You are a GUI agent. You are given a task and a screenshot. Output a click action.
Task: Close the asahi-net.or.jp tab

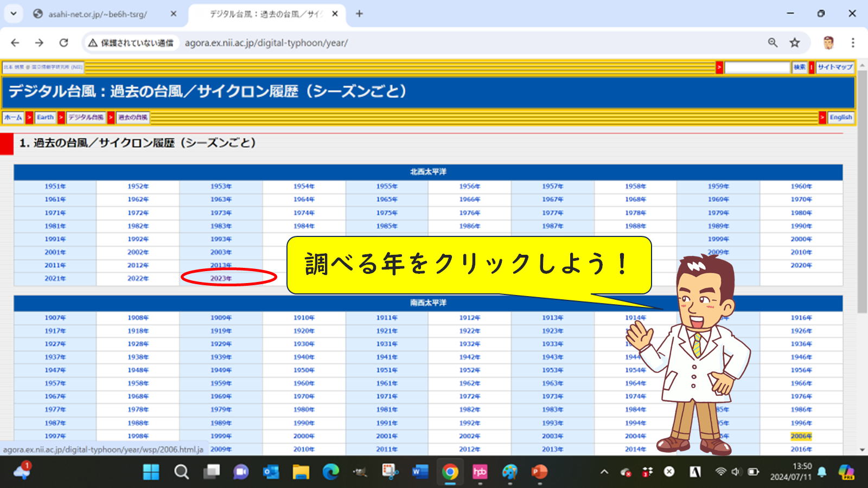pyautogui.click(x=173, y=14)
